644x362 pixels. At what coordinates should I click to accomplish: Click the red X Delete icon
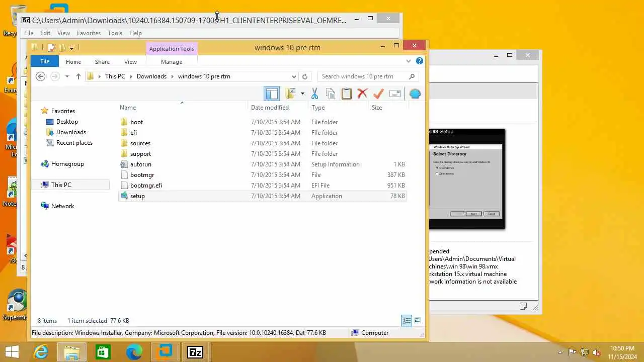pyautogui.click(x=362, y=94)
